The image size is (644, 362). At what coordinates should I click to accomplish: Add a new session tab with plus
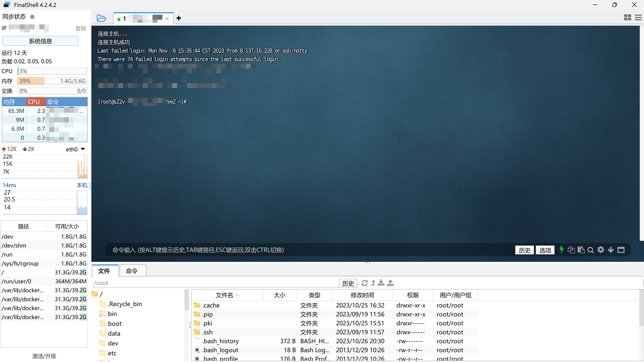tap(179, 18)
